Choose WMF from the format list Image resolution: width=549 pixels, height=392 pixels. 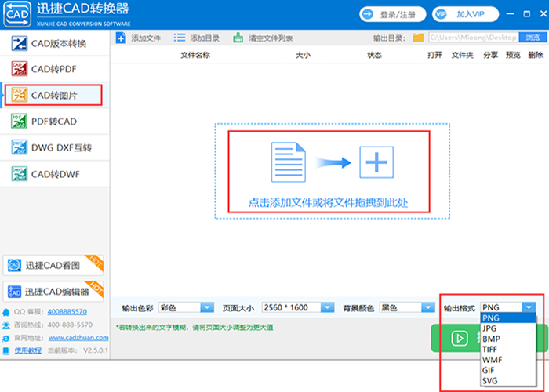(x=508, y=360)
